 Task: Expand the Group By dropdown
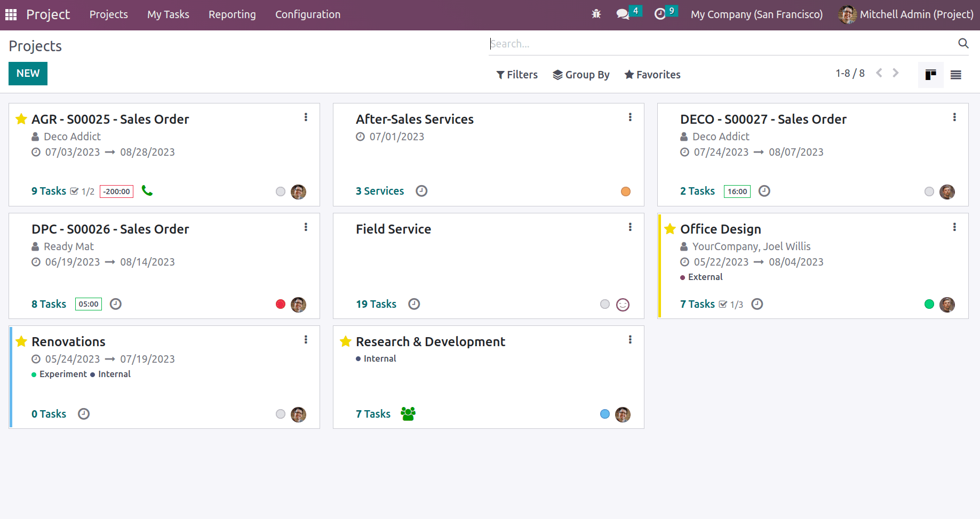click(581, 75)
